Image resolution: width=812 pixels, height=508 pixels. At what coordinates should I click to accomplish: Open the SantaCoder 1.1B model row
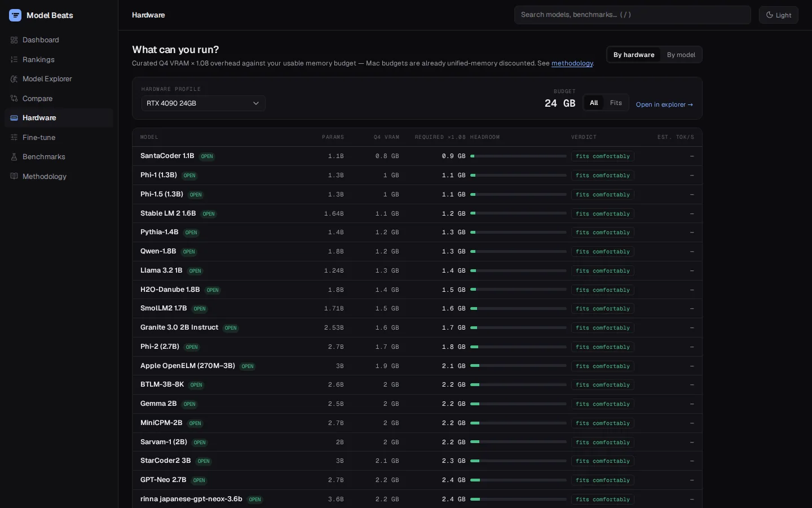click(417, 156)
